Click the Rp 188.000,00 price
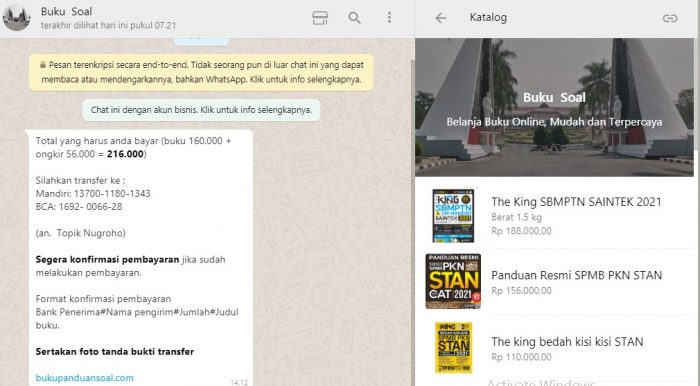 521,231
